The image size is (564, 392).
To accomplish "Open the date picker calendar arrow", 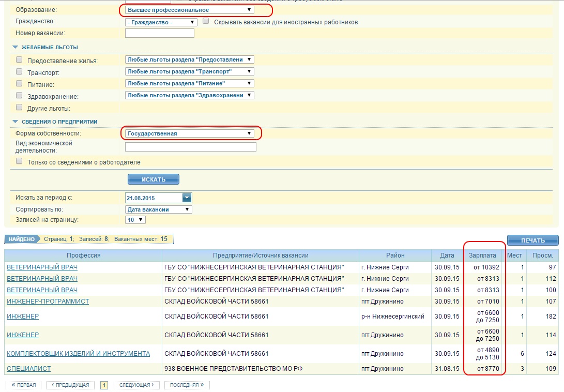I will click(x=187, y=198).
